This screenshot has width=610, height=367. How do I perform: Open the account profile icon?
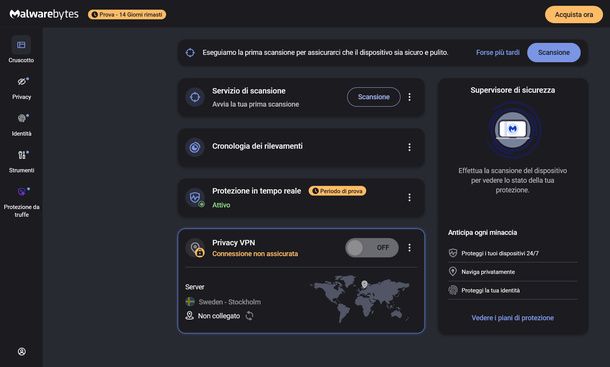pos(22,351)
